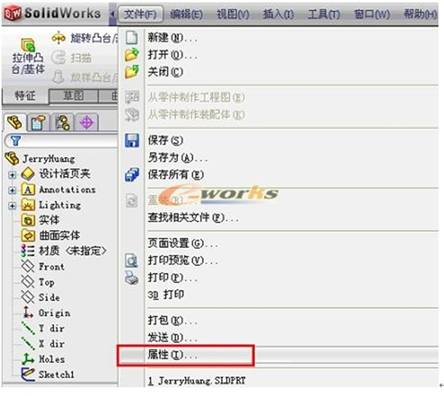Select the Sketch1 icon in tree
Screen dimensions: 444x396
(x=28, y=374)
